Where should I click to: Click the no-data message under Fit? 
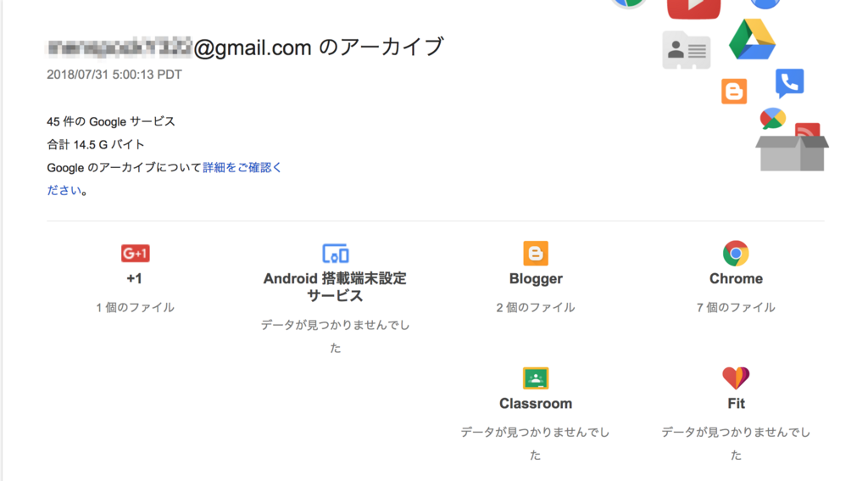click(x=736, y=444)
